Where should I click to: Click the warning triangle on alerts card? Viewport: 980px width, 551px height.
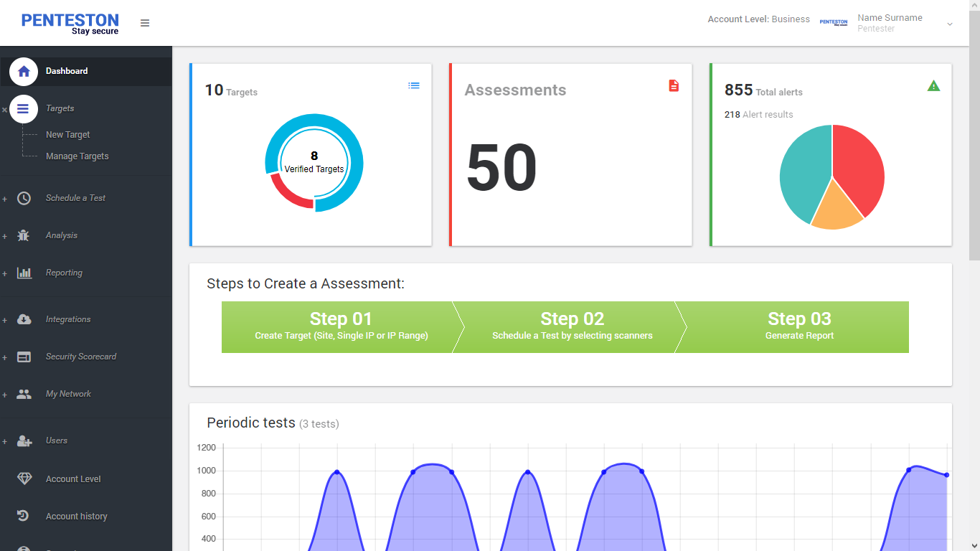933,85
